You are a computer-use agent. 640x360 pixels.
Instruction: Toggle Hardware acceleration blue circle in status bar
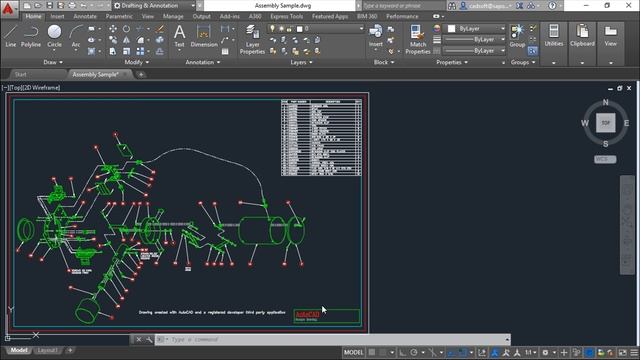tap(589, 352)
